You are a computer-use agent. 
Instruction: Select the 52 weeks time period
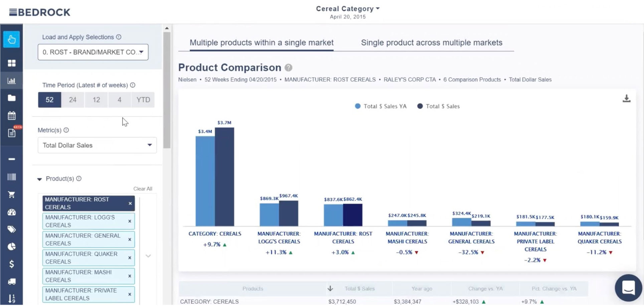tap(49, 100)
